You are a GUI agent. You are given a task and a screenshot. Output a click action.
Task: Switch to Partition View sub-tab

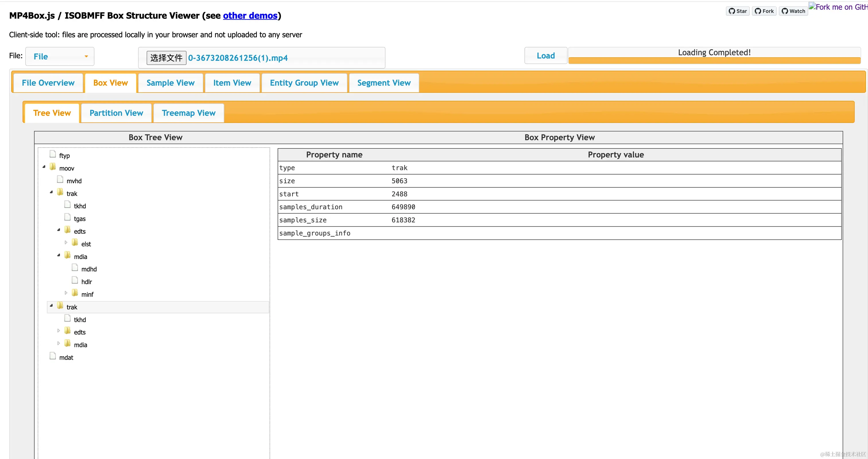[x=116, y=113]
